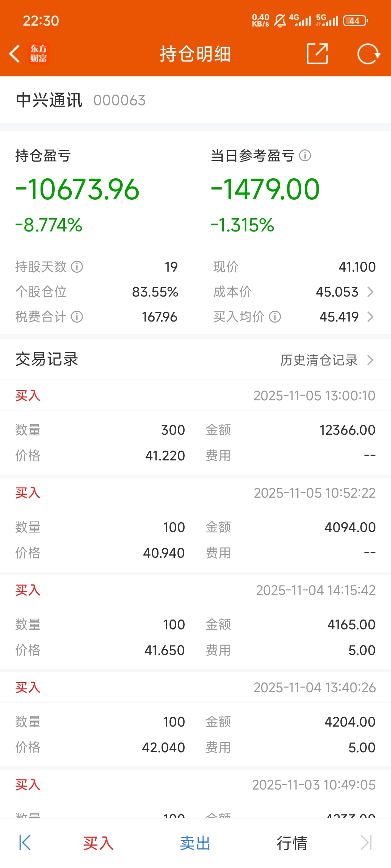Open the 13:00:10 buy record of 300 shares
Viewport: 391px width, 868px height.
195,427
